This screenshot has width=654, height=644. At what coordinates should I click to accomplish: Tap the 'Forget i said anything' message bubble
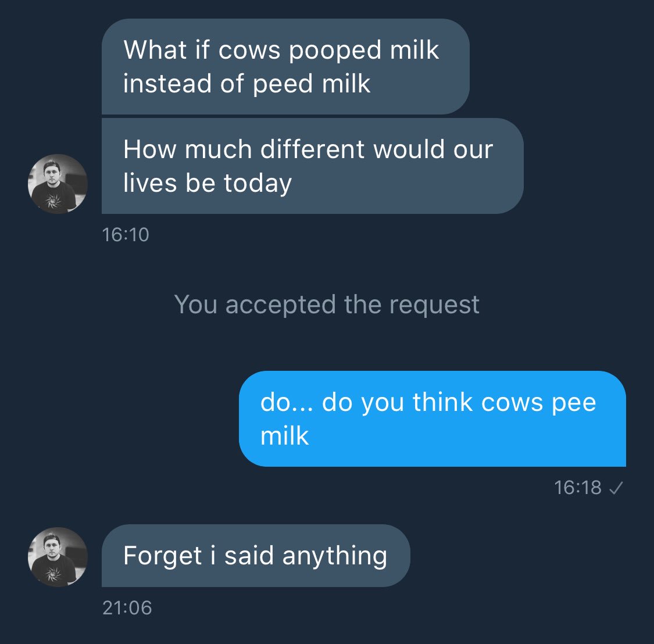(x=256, y=556)
